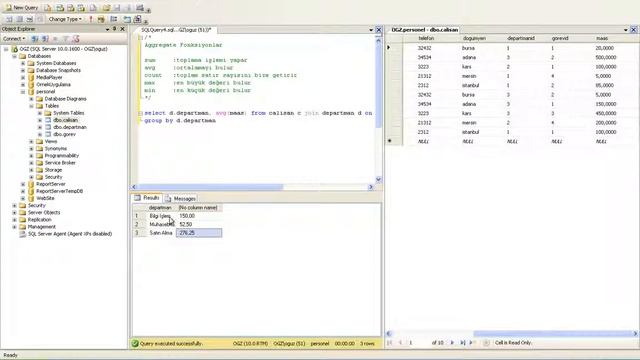The width and height of the screenshot is (640, 360).
Task: Click the maas column header
Action: coord(602,38)
